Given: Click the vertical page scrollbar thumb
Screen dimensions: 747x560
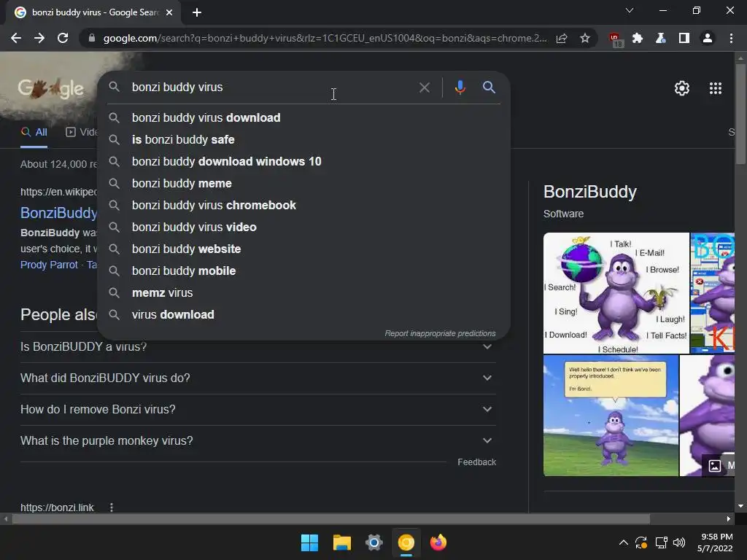Looking at the screenshot, I should click(740, 113).
